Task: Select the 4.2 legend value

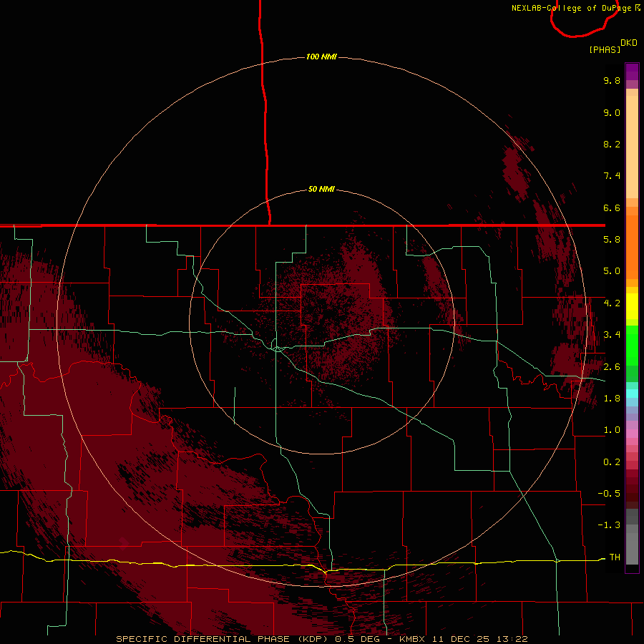Action: (612, 303)
